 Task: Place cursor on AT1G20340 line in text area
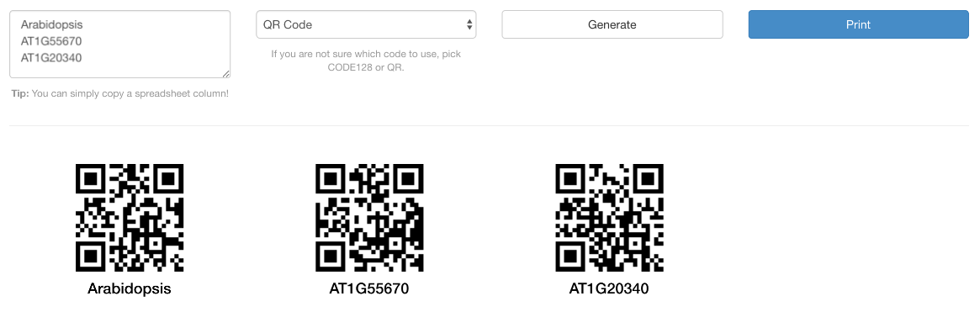pos(51,57)
